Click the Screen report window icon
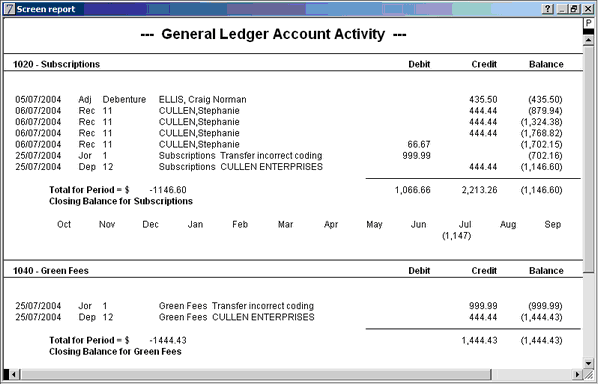Viewport: 598px width, 384px height. click(x=10, y=9)
